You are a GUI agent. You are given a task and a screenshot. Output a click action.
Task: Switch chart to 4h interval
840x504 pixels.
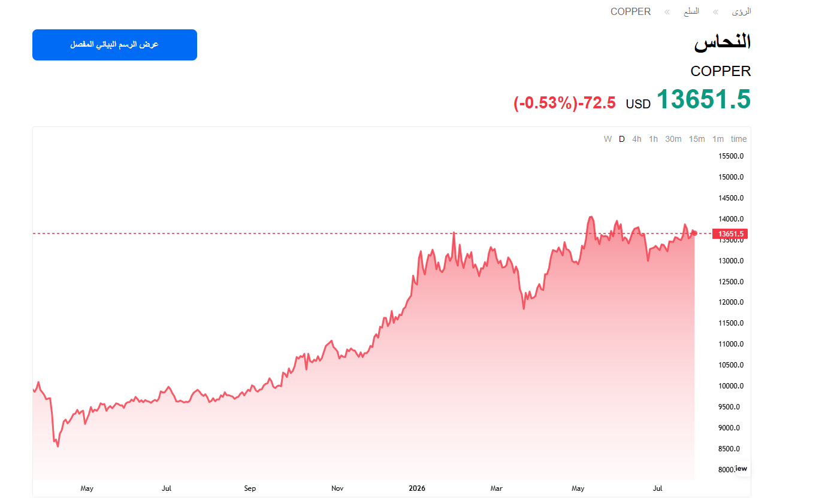637,139
